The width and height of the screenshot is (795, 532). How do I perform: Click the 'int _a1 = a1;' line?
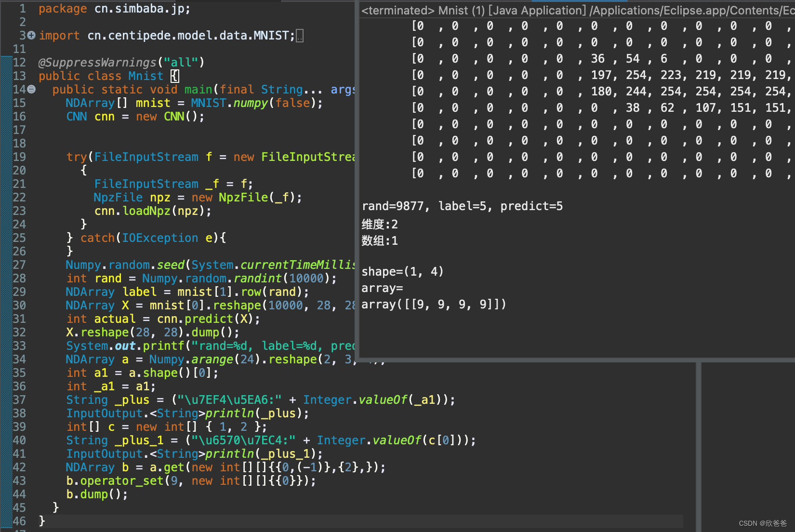click(111, 386)
